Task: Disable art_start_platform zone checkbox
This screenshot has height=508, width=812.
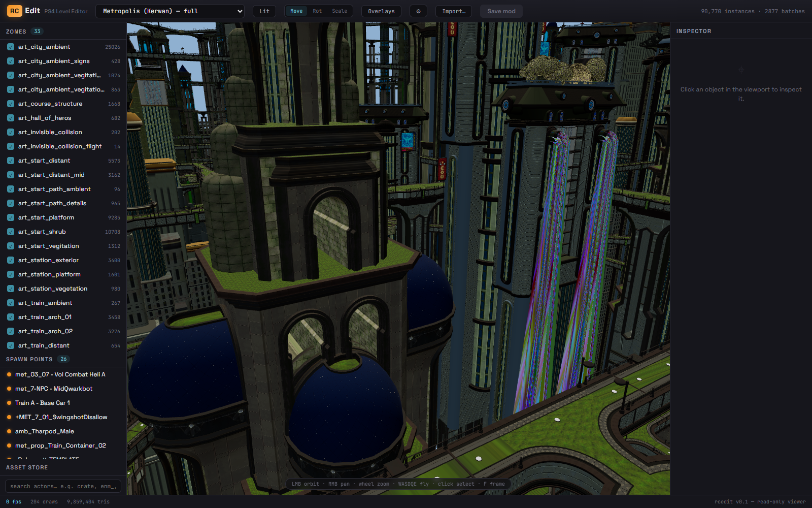Action: 11,217
